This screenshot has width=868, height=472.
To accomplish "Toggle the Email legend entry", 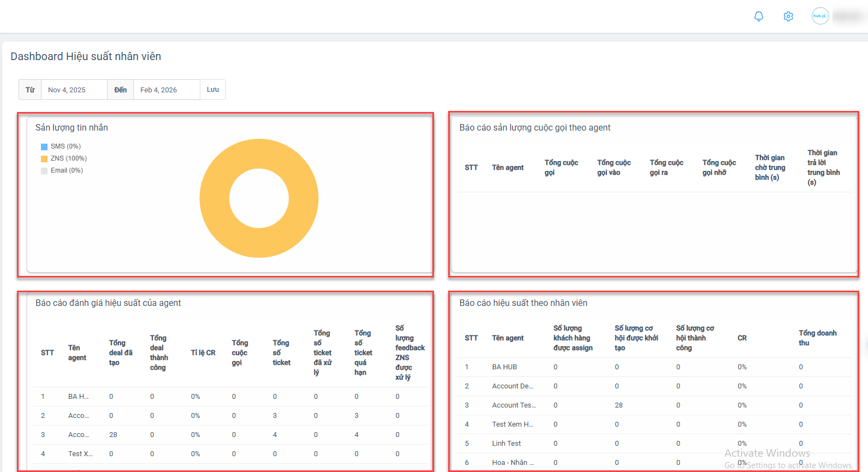I will point(62,170).
